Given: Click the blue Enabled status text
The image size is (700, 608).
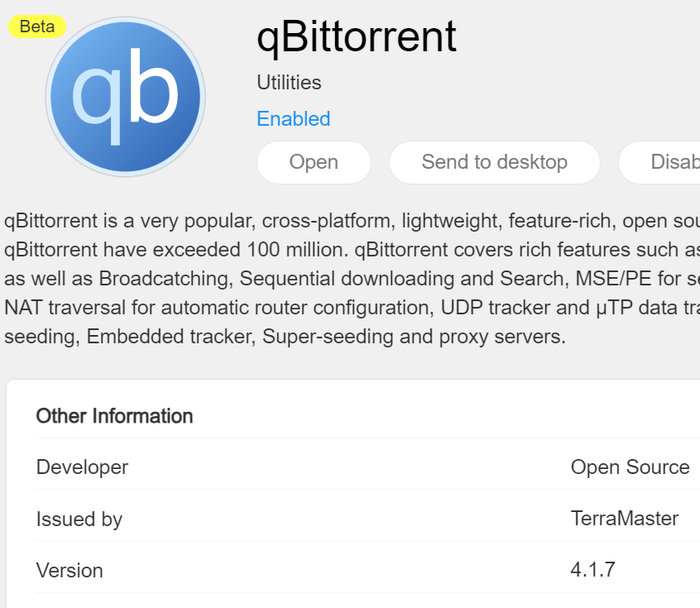Looking at the screenshot, I should pyautogui.click(x=293, y=119).
